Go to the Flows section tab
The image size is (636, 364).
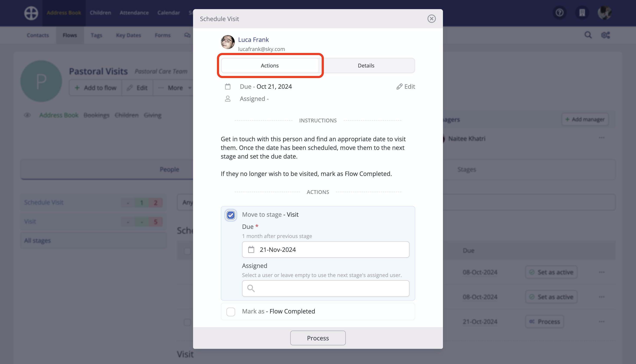click(70, 35)
